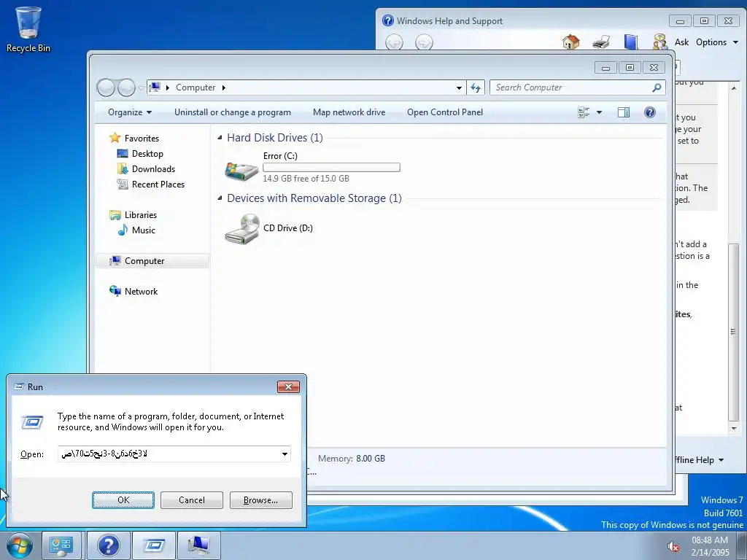Click Help window scroll down arrow
The width and height of the screenshot is (747, 560).
point(734,429)
